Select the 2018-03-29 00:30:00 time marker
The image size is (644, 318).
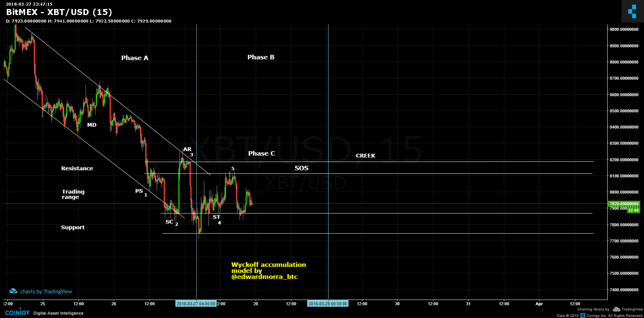pyautogui.click(x=328, y=304)
